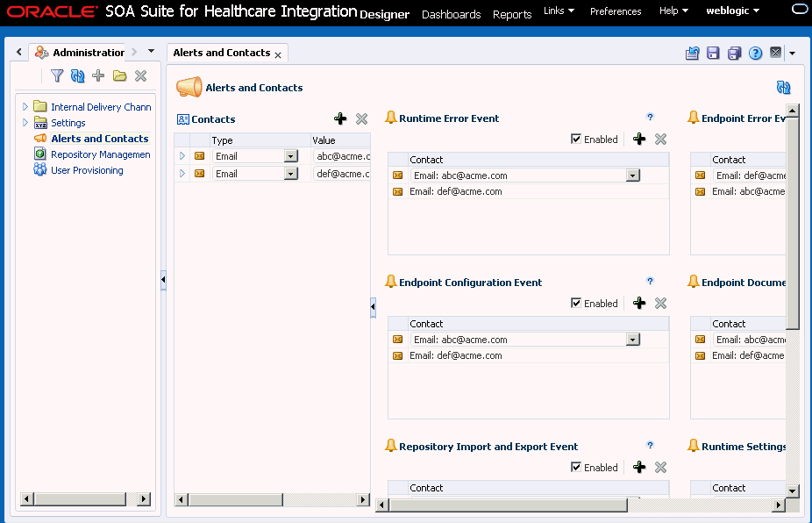Screen dimensions: 812x523
Task: Open the weblogic user menu
Action: coord(733,11)
